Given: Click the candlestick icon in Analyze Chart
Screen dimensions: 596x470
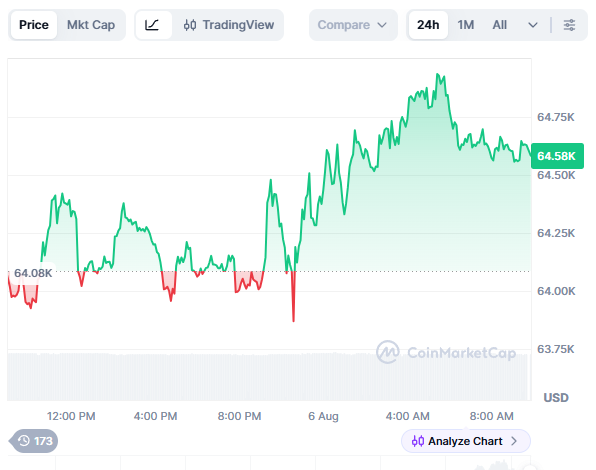Looking at the screenshot, I should click(418, 441).
